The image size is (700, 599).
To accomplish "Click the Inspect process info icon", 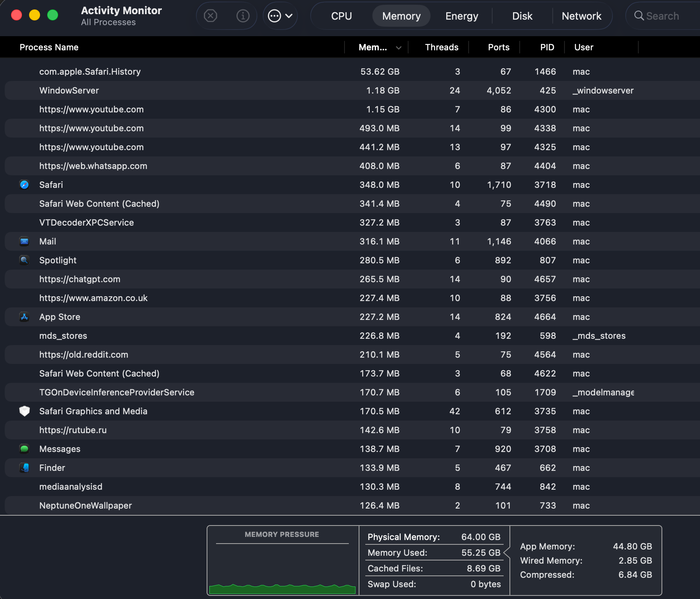I will [243, 16].
